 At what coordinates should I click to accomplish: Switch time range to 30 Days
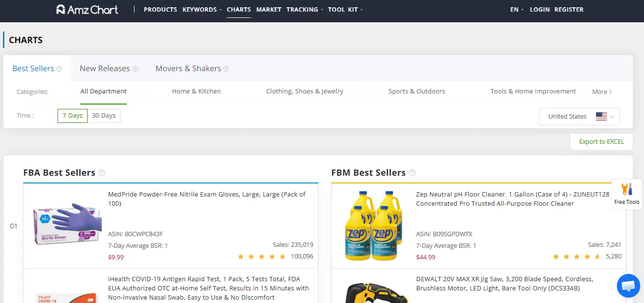point(104,116)
